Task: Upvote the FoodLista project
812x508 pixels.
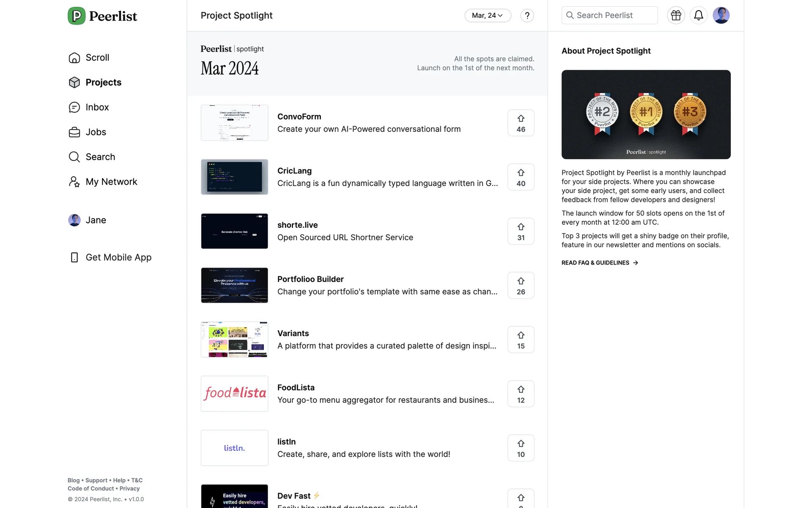Action: pyautogui.click(x=521, y=394)
